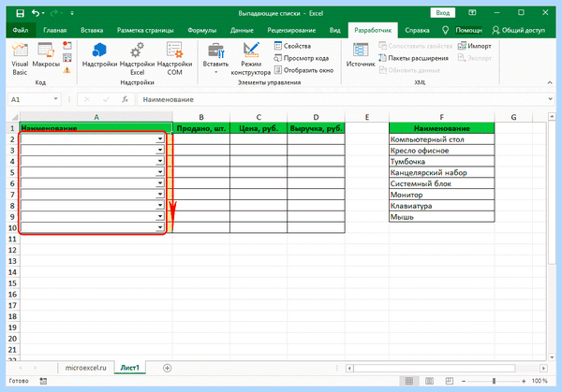Customize Quick Access Toolbar dropdown

click(72, 13)
